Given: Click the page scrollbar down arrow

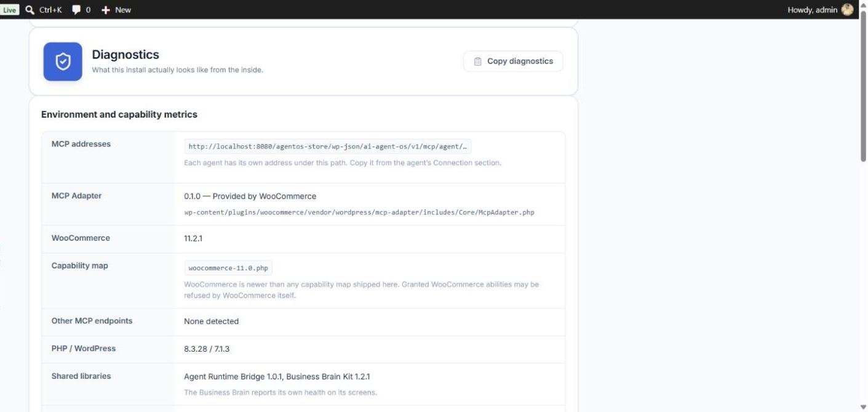Looking at the screenshot, I should (x=863, y=407).
